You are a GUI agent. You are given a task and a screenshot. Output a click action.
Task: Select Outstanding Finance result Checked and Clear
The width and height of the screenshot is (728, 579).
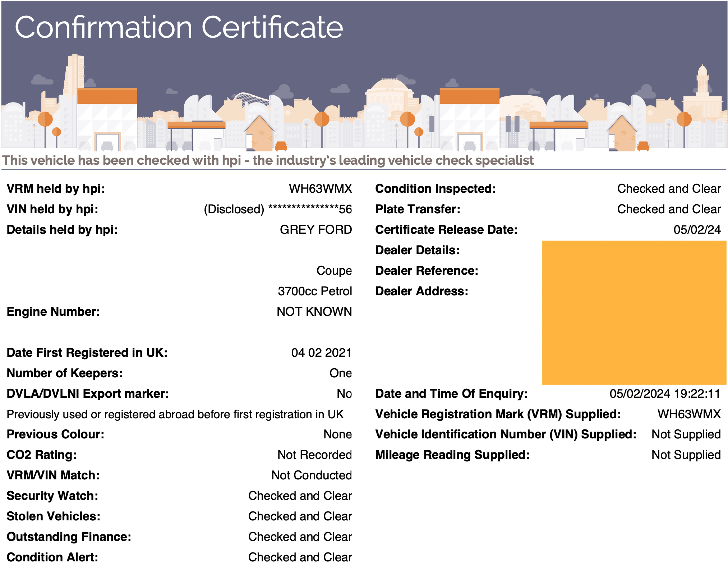[x=300, y=537]
